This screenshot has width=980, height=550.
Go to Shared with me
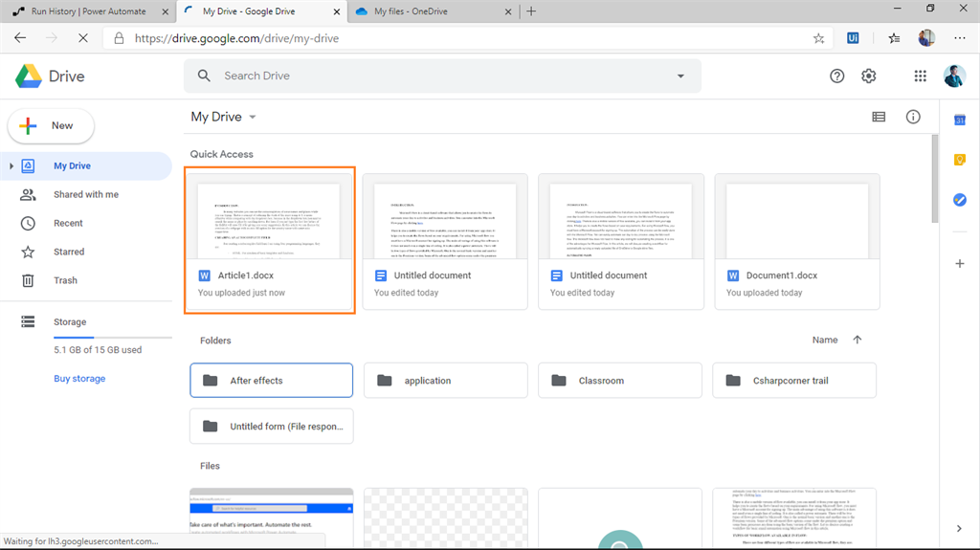pos(86,194)
